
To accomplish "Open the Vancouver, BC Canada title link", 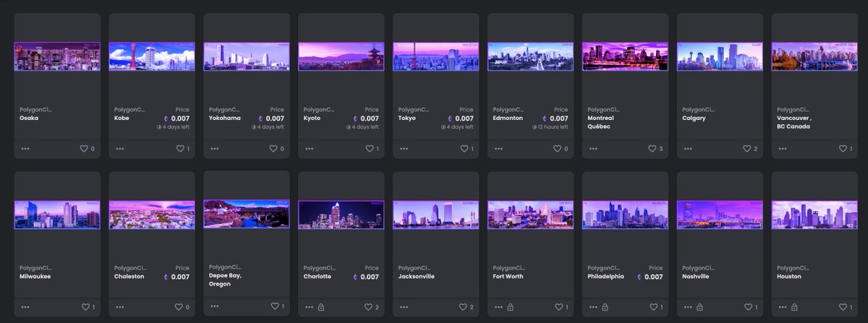I will click(x=795, y=122).
